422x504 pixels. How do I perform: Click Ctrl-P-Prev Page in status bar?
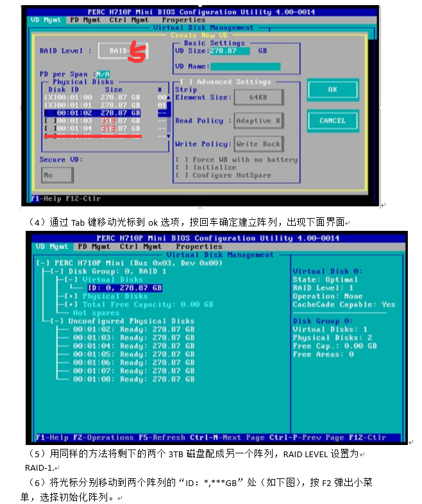(x=307, y=437)
